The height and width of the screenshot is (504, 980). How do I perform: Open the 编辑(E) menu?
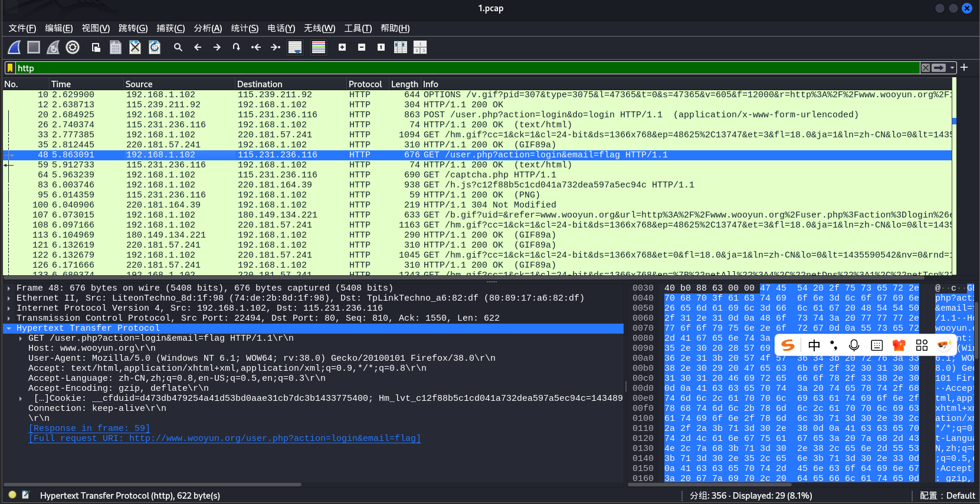click(59, 28)
